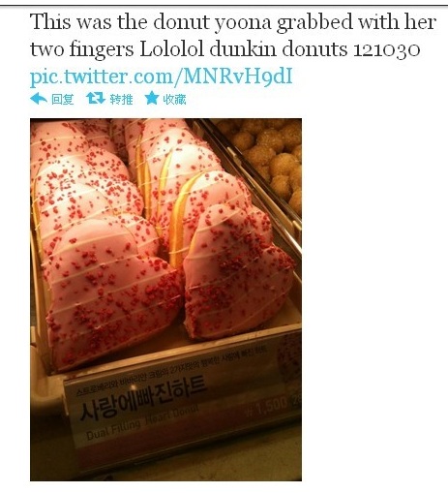Click the 1,500 price on the sign
448x493 pixels.
(x=266, y=405)
